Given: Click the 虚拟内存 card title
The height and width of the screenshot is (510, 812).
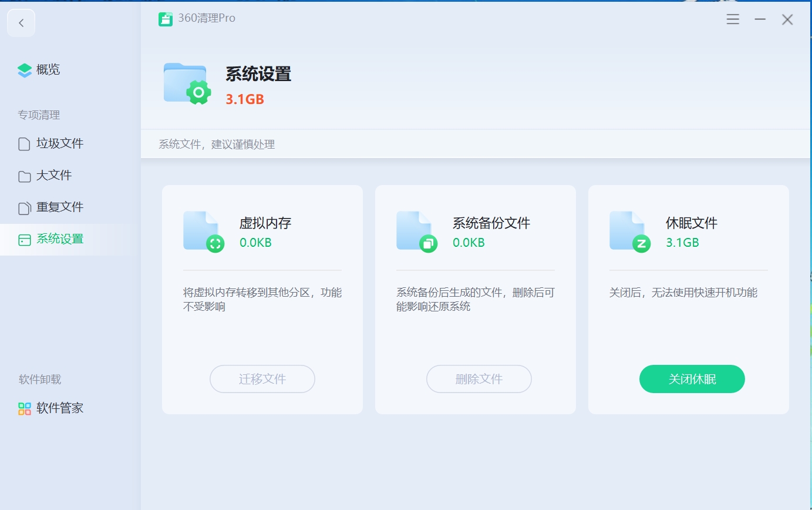Looking at the screenshot, I should point(265,223).
